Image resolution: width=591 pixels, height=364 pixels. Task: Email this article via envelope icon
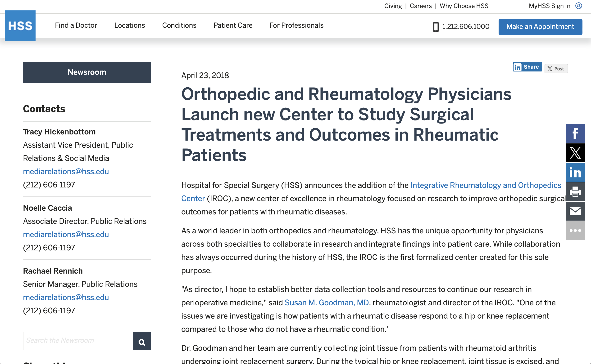pos(575,211)
